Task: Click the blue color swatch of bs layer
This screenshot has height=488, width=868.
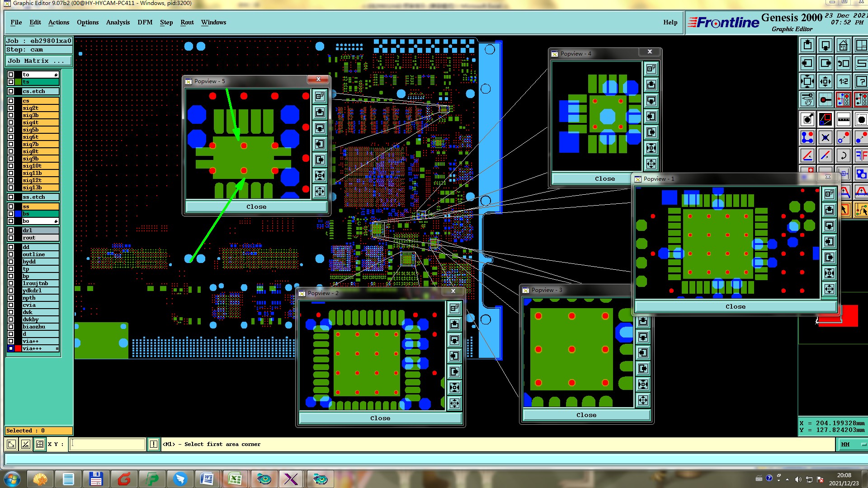Action: tap(18, 214)
